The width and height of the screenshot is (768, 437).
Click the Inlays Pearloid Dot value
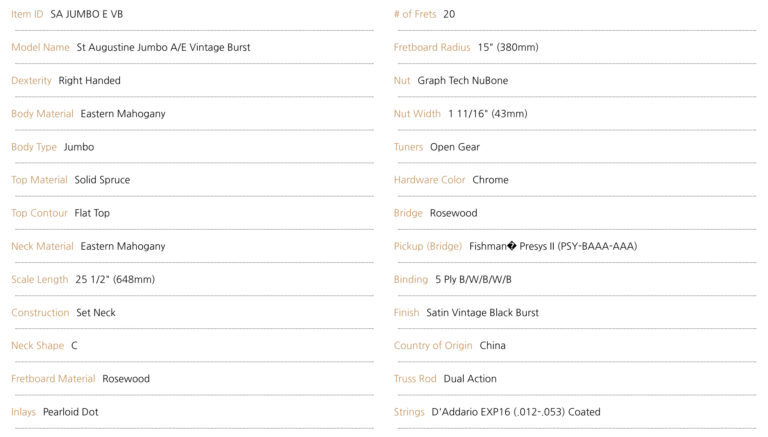(x=71, y=412)
